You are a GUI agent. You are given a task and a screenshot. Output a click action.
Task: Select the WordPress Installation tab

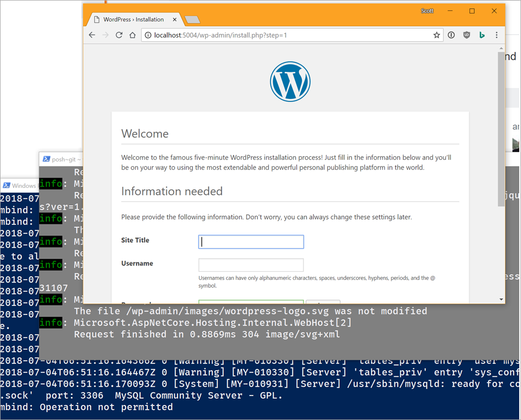[133, 20]
